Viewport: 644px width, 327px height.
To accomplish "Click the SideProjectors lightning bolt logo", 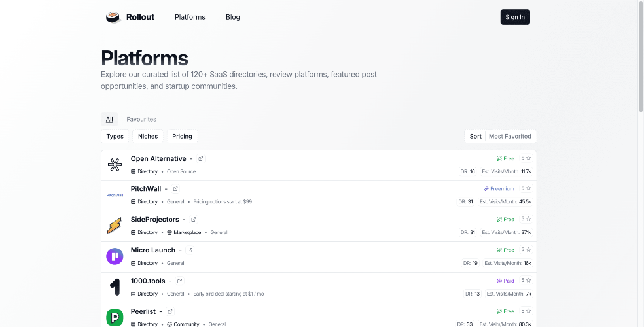I will tap(115, 226).
